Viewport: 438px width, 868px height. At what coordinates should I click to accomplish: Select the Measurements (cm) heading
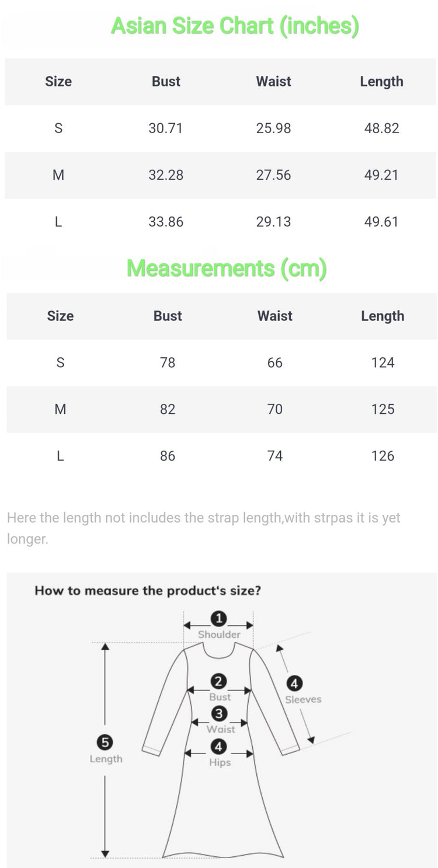(x=227, y=268)
